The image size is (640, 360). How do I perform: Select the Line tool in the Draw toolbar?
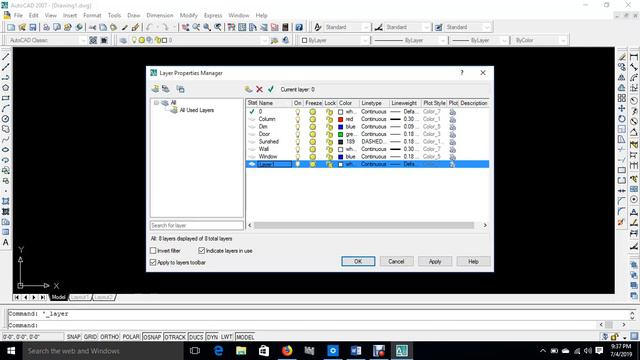coord(6,57)
